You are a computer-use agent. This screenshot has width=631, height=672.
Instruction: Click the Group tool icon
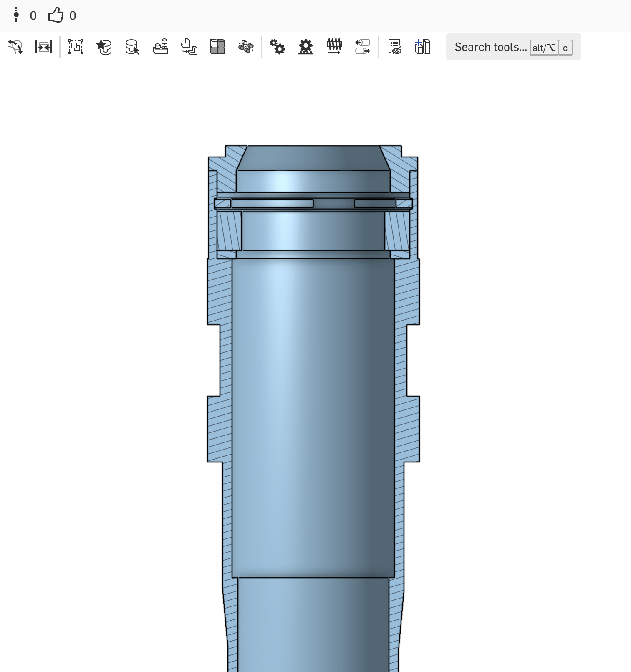click(x=75, y=47)
